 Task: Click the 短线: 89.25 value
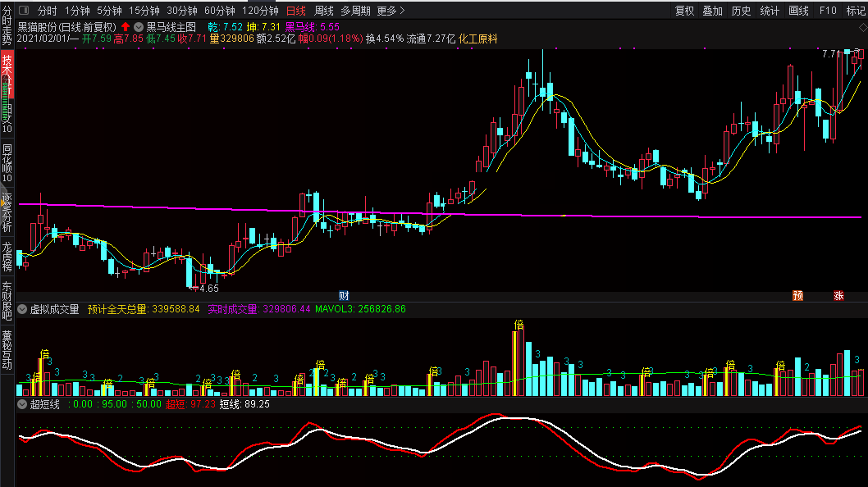(244, 404)
